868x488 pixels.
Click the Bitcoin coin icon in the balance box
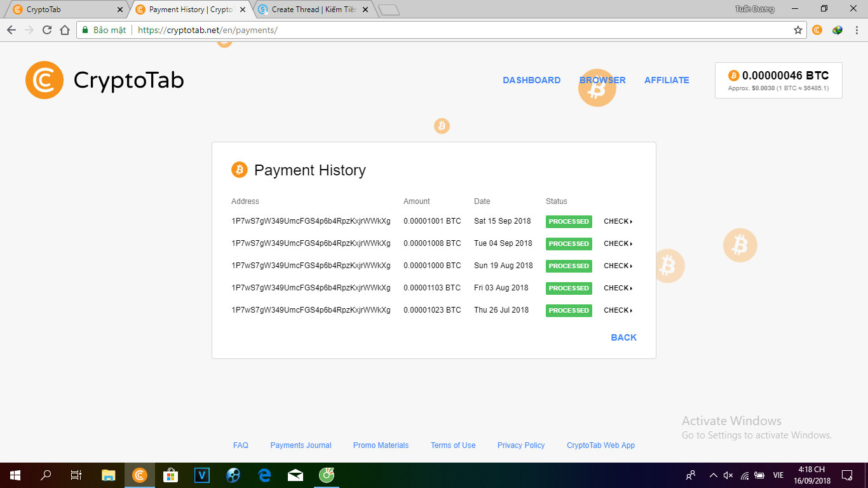click(x=734, y=76)
